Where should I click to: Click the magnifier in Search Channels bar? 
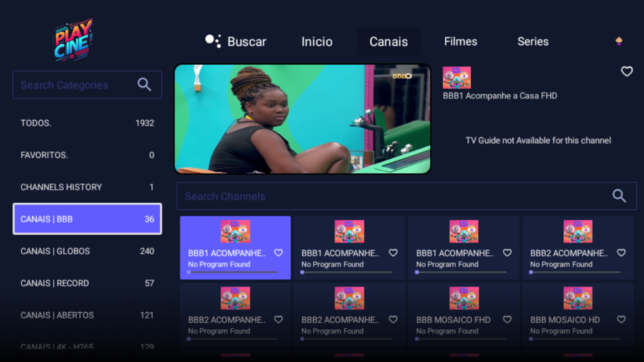[619, 196]
